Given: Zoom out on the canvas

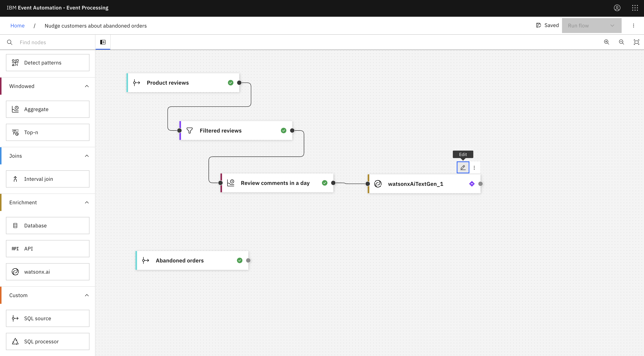Looking at the screenshot, I should pos(621,42).
